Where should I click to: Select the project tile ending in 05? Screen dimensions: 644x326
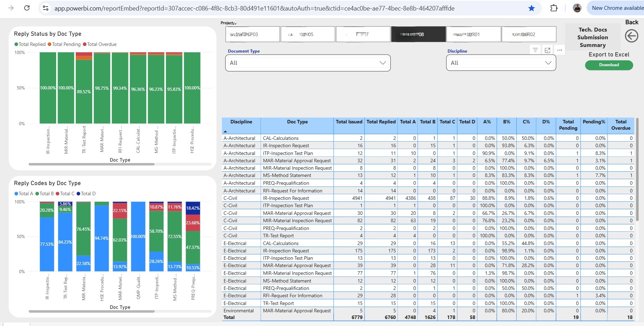click(308, 34)
